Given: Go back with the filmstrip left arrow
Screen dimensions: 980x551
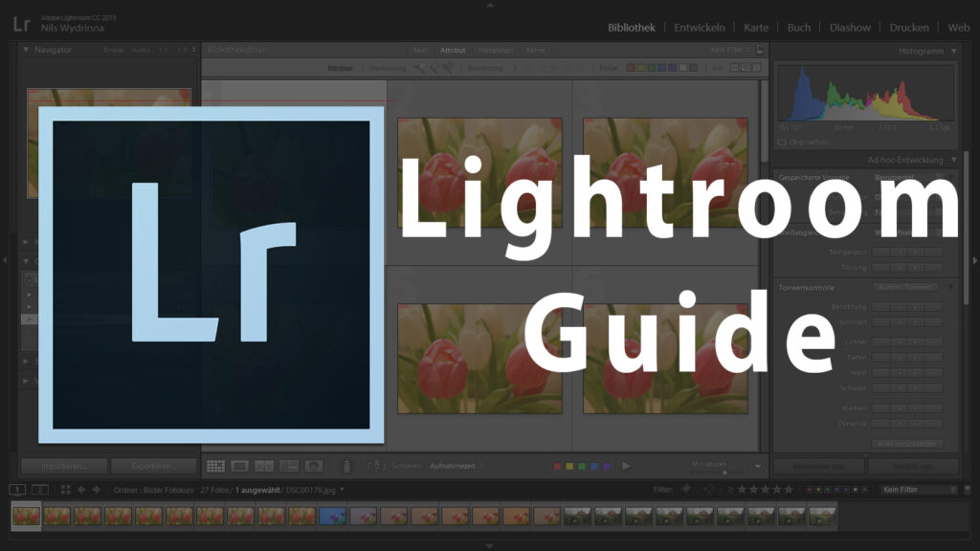Looking at the screenshot, I should pyautogui.click(x=81, y=490).
